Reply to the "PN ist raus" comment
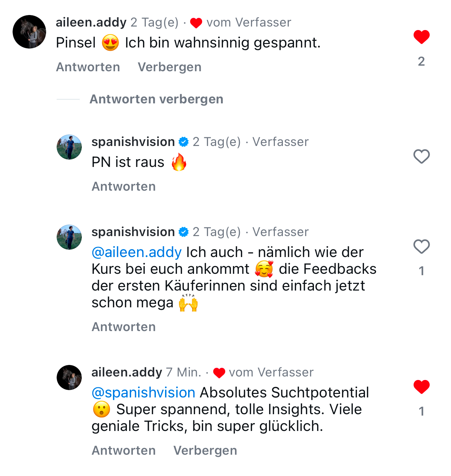 (124, 186)
